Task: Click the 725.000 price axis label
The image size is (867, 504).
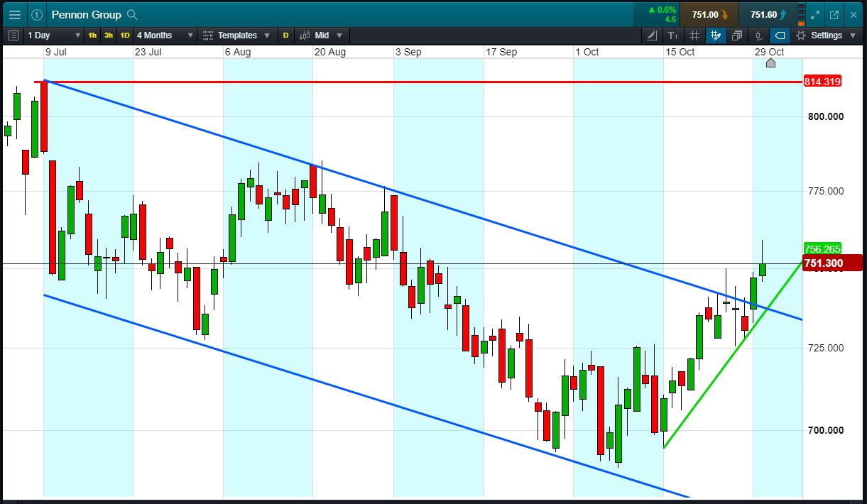Action: click(x=826, y=348)
